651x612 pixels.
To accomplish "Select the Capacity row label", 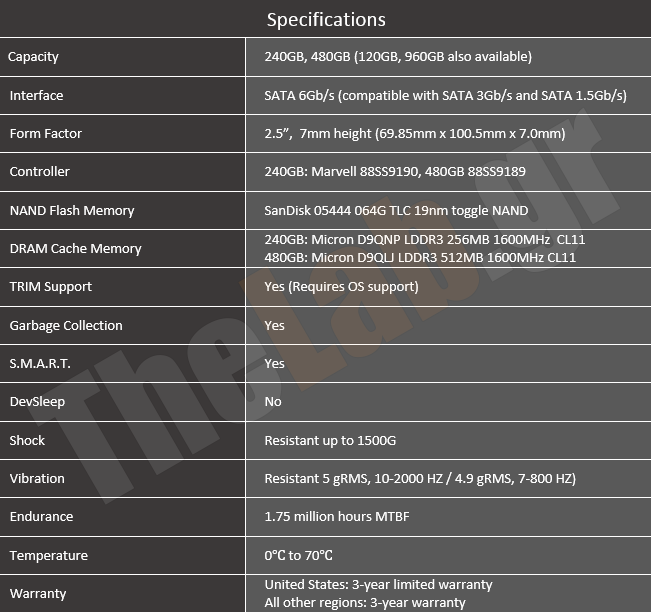I will (x=34, y=57).
